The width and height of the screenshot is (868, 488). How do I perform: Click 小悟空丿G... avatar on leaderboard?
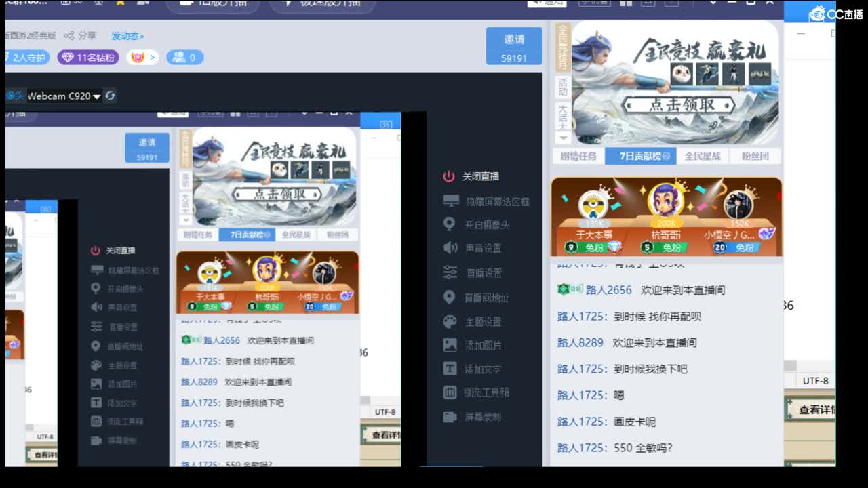(x=738, y=206)
